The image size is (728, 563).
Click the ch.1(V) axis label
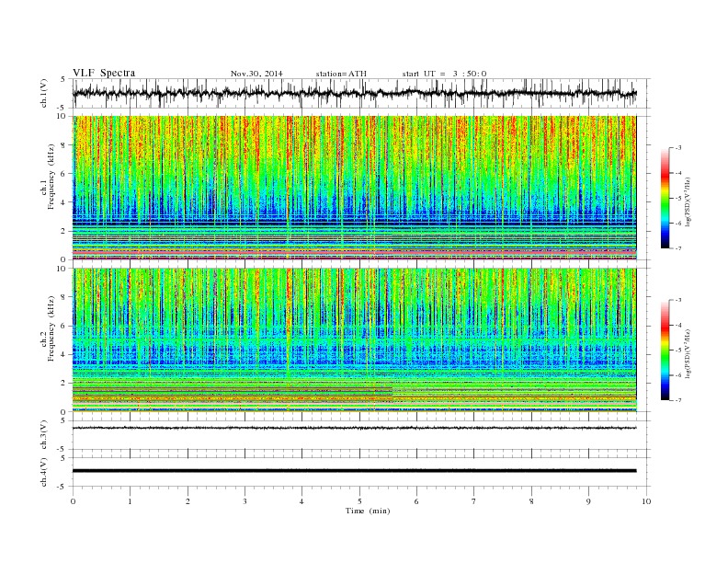point(44,94)
